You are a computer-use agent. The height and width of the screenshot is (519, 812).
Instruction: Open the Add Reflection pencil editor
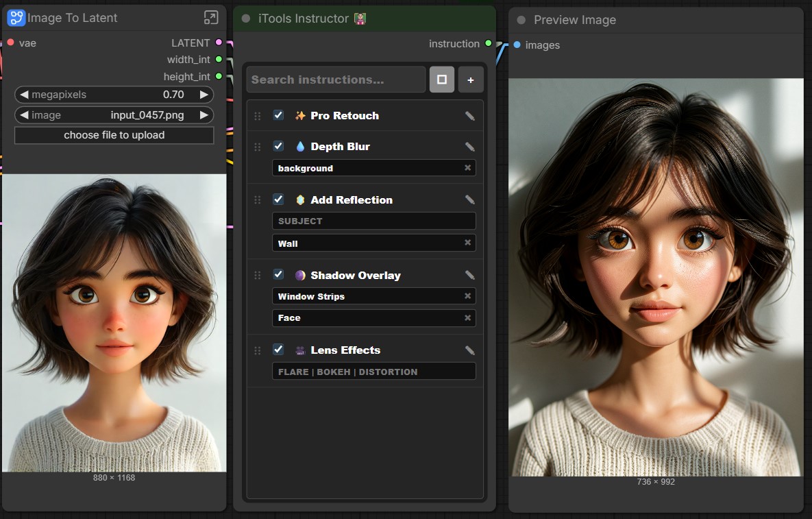pos(469,200)
